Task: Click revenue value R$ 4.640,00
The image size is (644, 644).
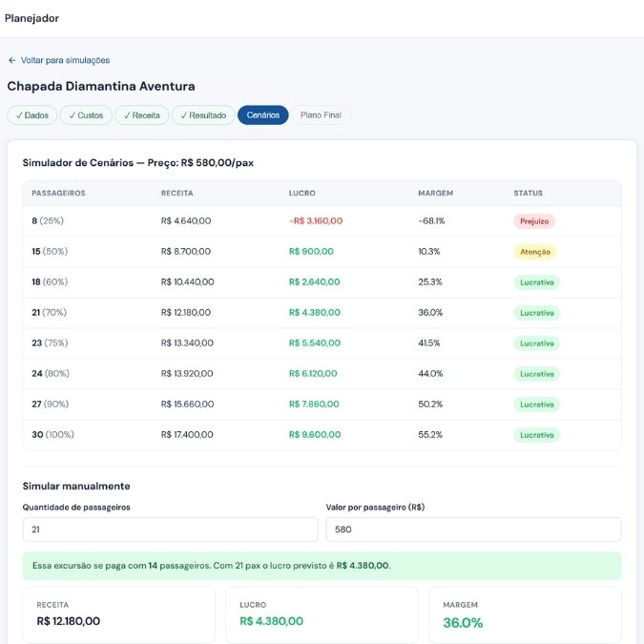Action: click(186, 220)
